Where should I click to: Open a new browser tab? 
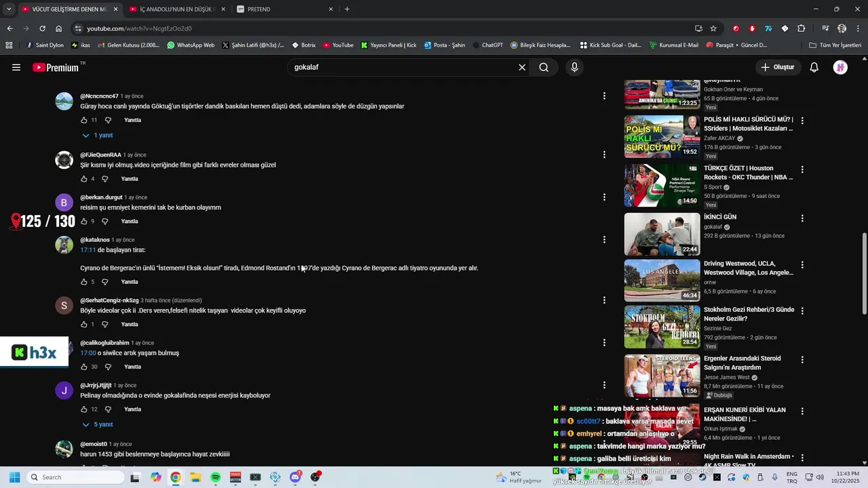tap(347, 9)
